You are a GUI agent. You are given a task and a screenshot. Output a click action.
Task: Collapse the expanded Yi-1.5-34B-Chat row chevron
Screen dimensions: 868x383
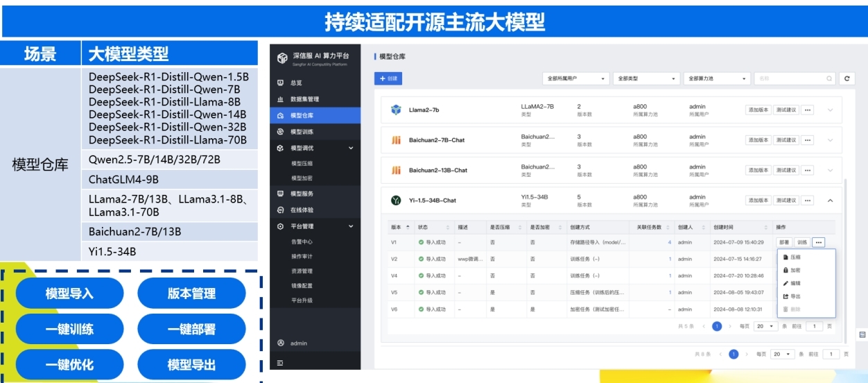830,201
